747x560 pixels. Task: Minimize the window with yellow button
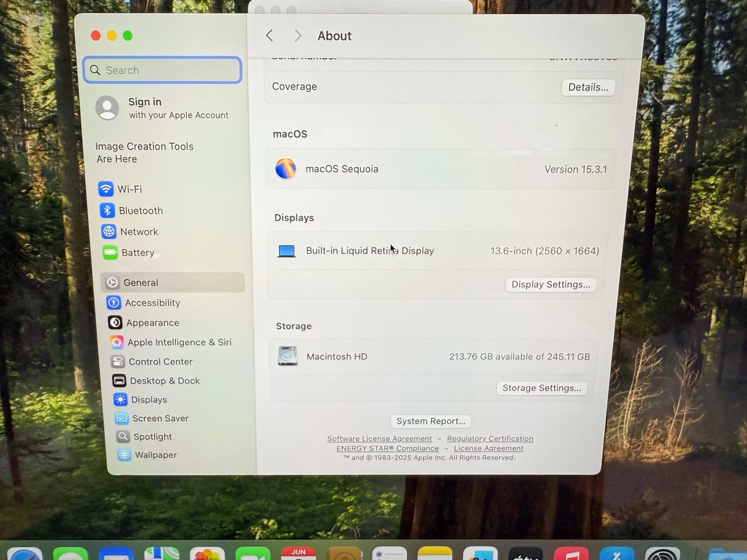pyautogui.click(x=112, y=35)
